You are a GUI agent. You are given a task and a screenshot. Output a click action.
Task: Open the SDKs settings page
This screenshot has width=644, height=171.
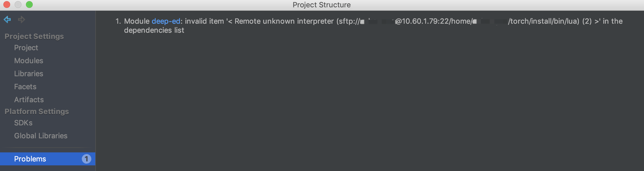pyautogui.click(x=23, y=123)
